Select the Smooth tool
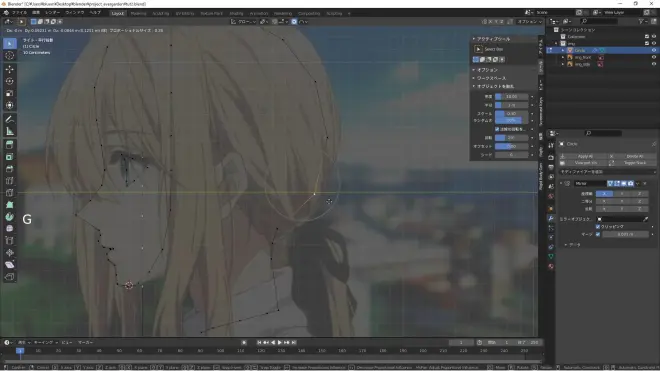 click(10, 229)
